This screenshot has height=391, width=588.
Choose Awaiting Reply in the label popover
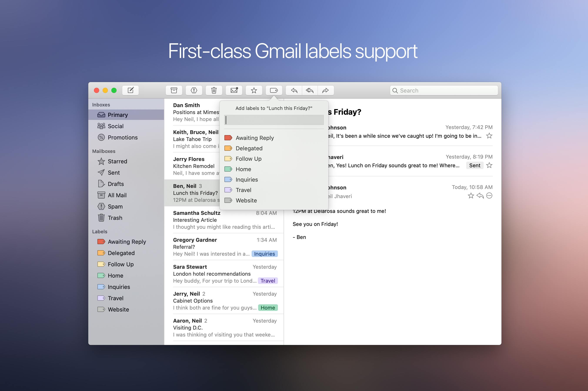pyautogui.click(x=274, y=138)
